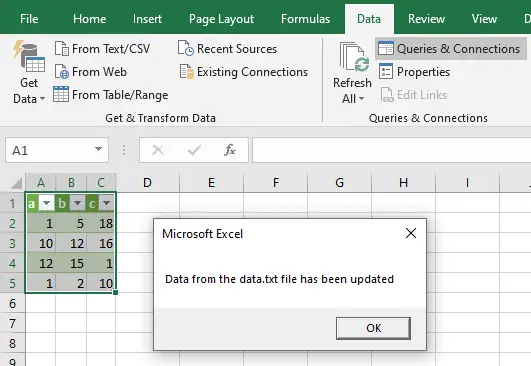The width and height of the screenshot is (531, 366).
Task: Select column E header
Action: [x=211, y=183]
